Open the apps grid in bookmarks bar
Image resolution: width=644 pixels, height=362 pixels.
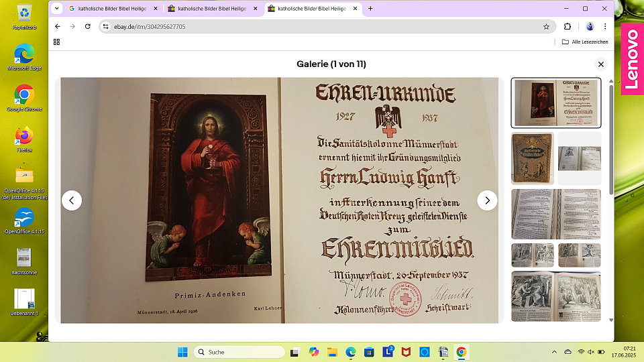click(x=56, y=42)
